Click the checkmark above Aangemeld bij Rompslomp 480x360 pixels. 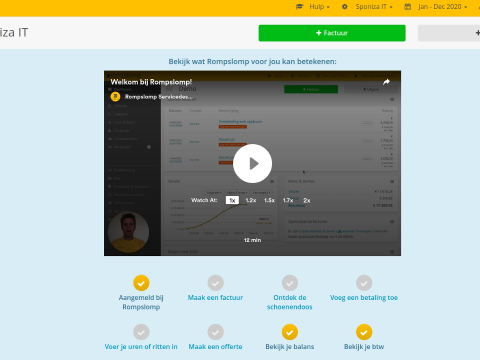(x=141, y=283)
